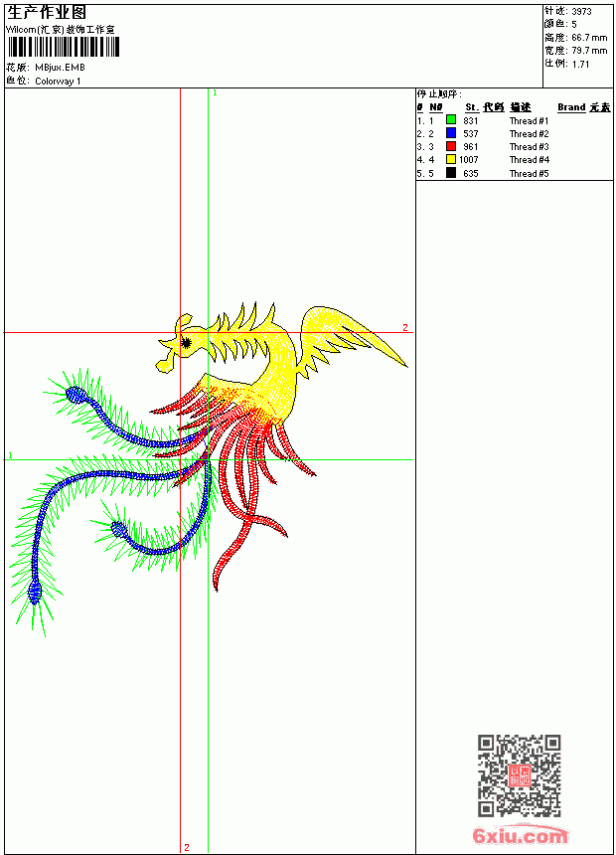Screen dimensions: 616x855
Task: Click the Thread #3 label text
Action: pyautogui.click(x=529, y=147)
